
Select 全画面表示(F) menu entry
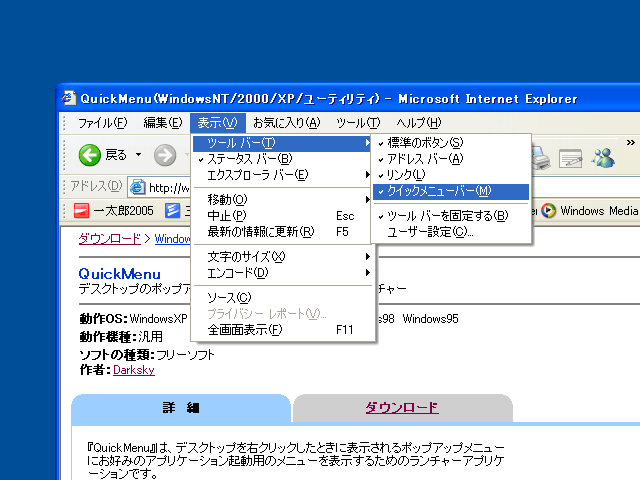282,330
